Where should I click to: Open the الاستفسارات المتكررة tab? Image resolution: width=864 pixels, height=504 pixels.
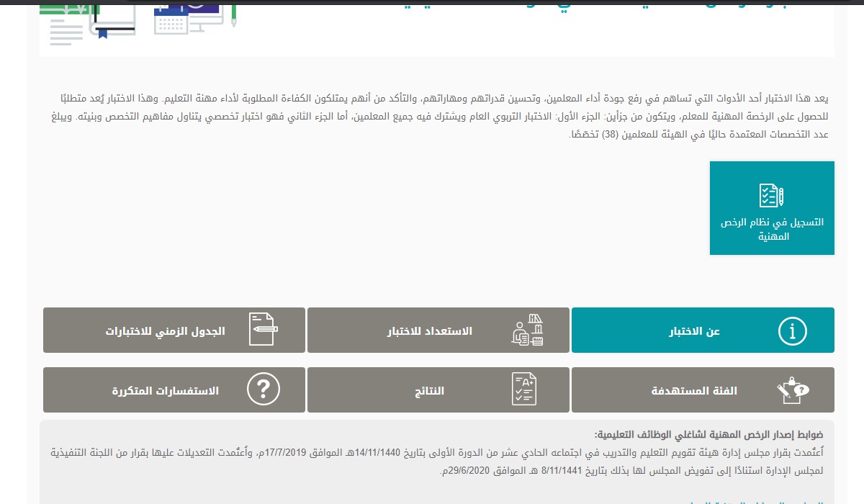coord(174,390)
